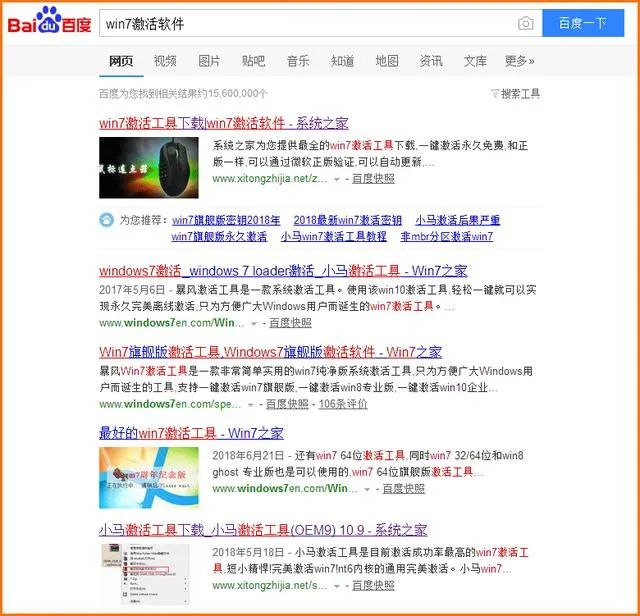Click the 百度一下 search button

583,23
